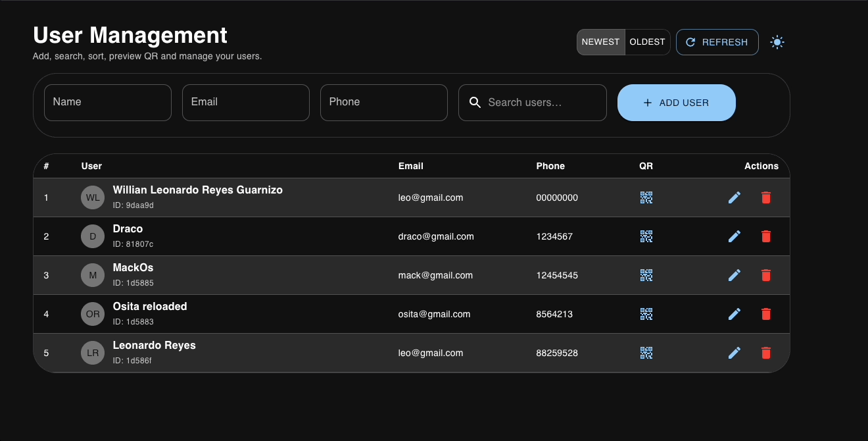Image resolution: width=868 pixels, height=441 pixels.
Task: Delete user Leonardo Reyes
Action: coord(765,353)
